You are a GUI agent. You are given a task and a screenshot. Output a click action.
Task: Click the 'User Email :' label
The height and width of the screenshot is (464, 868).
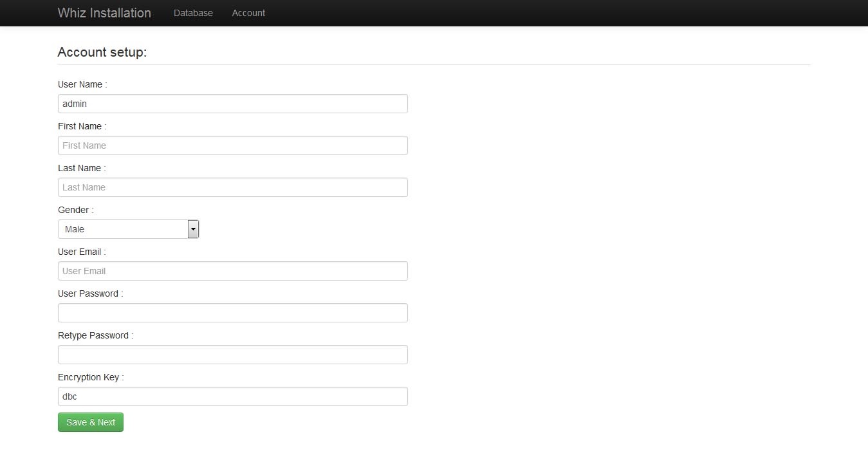pos(82,252)
